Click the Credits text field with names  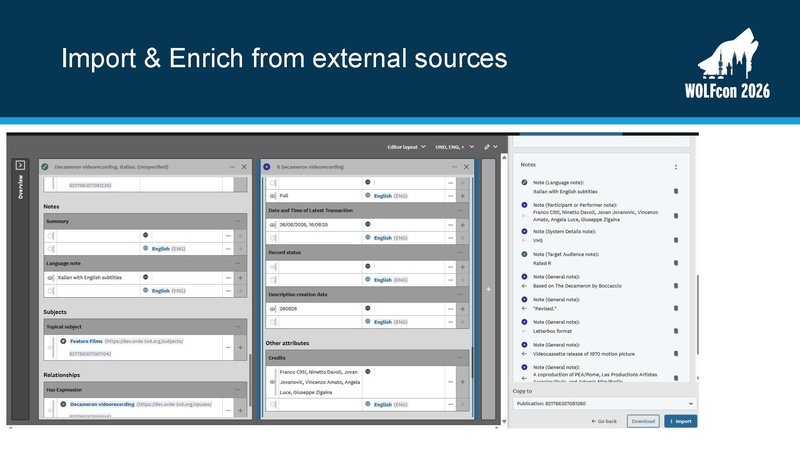tap(319, 382)
